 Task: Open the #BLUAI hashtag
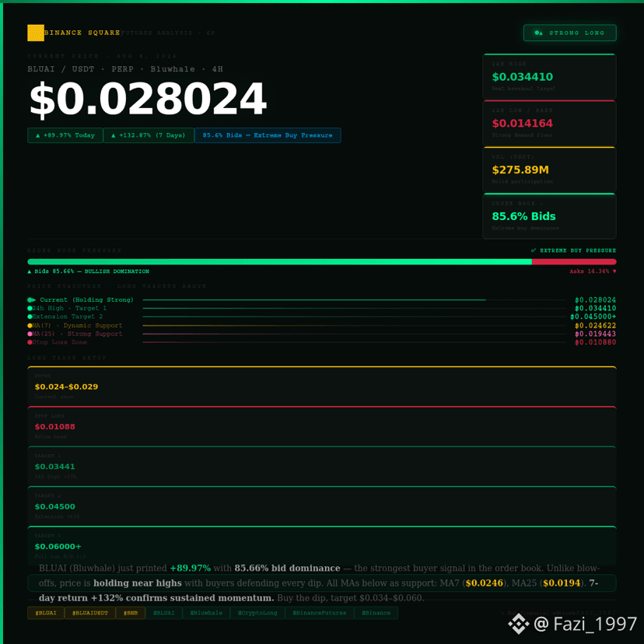tap(163, 613)
